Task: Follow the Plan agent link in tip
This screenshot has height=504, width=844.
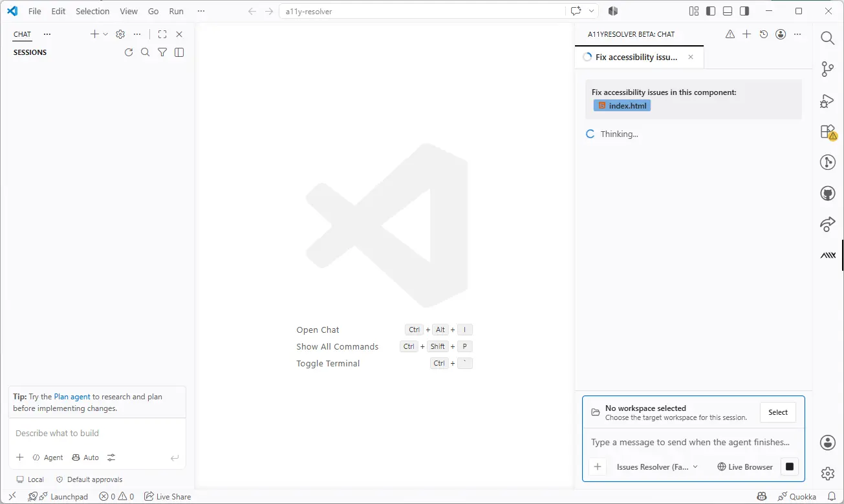Action: (x=72, y=397)
